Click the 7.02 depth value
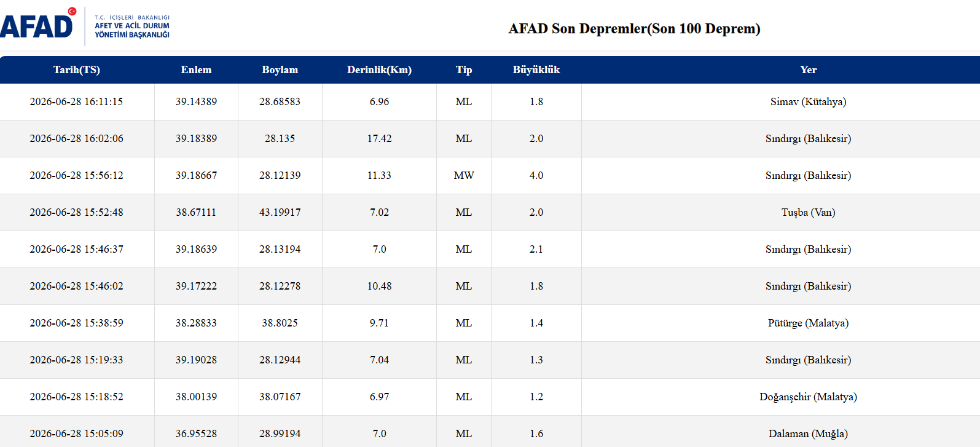 tap(379, 212)
